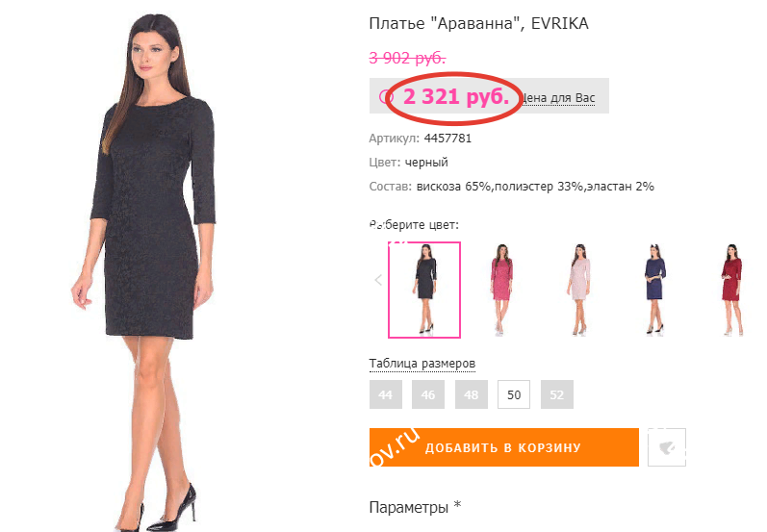
Task: Add dress to favorites with heart icon
Action: (x=667, y=447)
